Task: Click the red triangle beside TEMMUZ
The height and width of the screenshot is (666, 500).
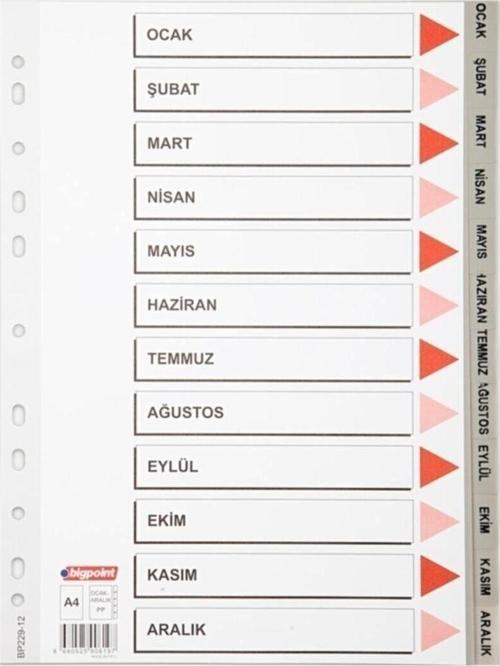Action: coord(438,359)
